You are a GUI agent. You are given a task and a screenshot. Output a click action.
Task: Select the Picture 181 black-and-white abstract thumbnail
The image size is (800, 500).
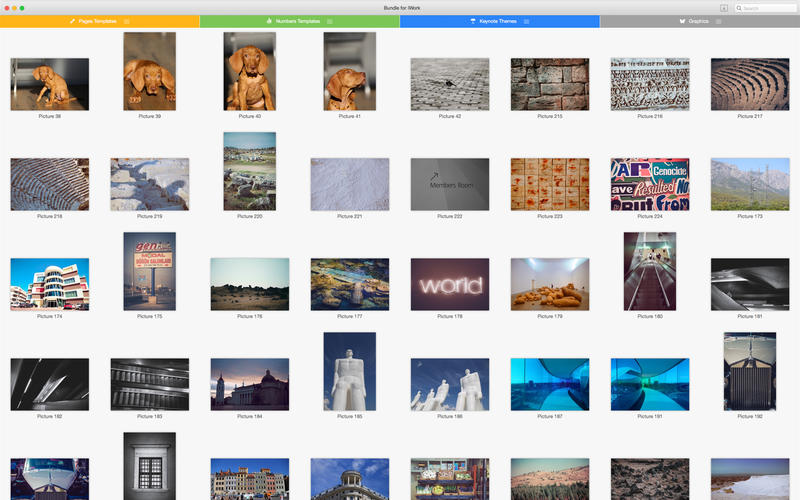coord(749,284)
